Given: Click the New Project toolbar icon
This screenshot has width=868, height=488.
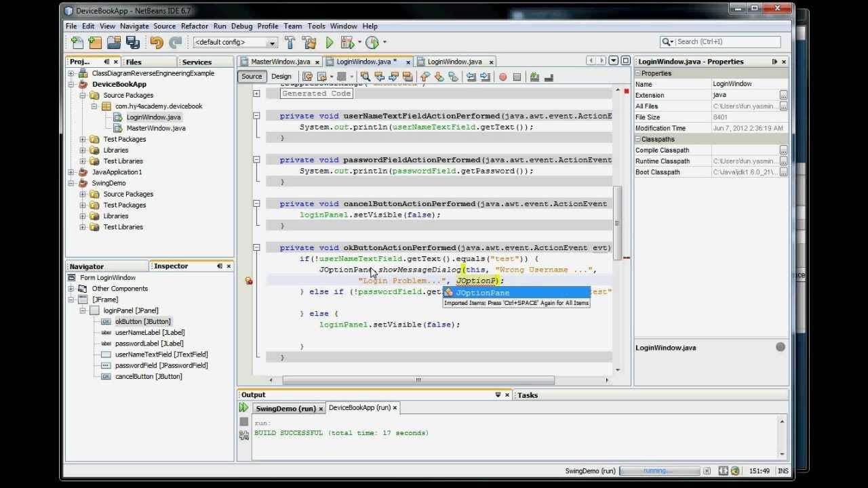Looking at the screenshot, I should tap(96, 43).
